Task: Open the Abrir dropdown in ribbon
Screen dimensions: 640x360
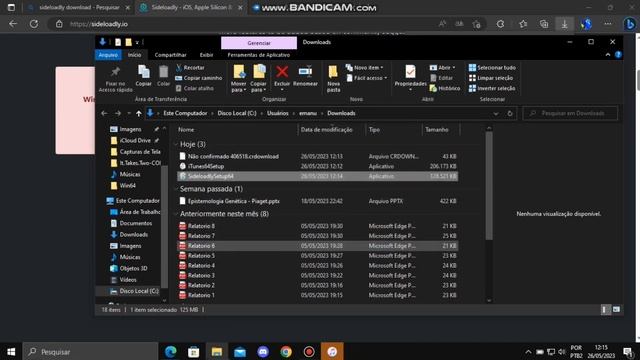Action: click(442, 68)
